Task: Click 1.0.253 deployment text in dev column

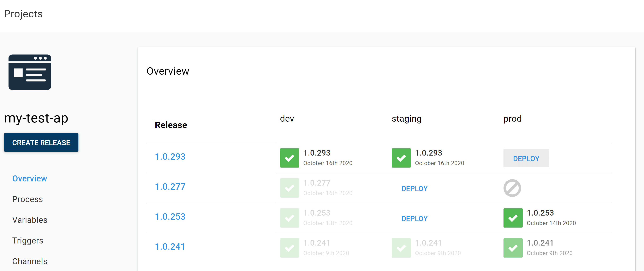Action: coord(317,213)
